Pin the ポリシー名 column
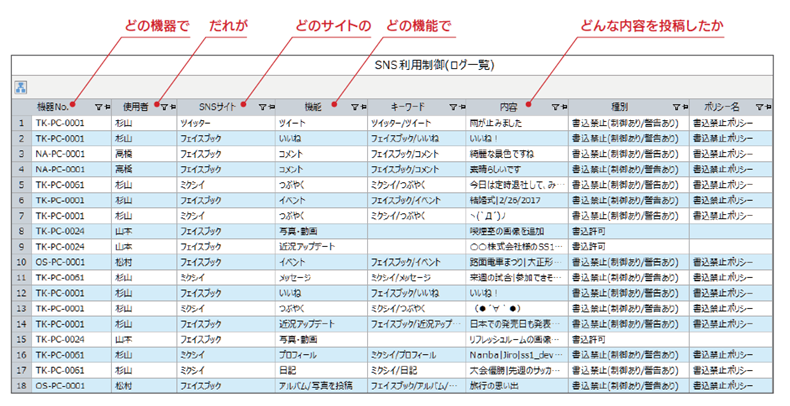 (x=768, y=107)
